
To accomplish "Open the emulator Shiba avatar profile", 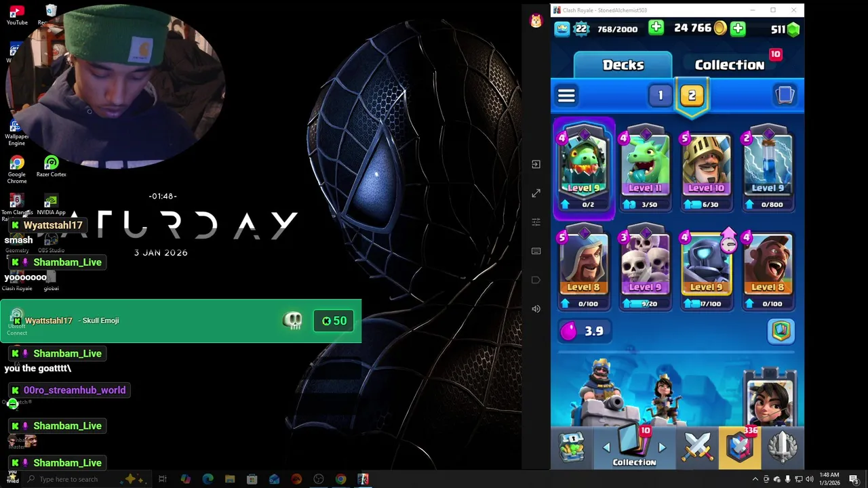I will [536, 21].
